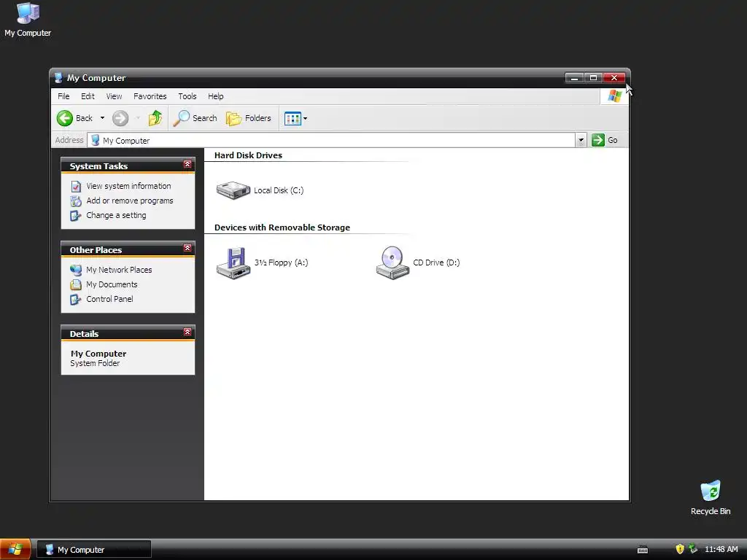Open the Search magnifier tool

point(195,118)
